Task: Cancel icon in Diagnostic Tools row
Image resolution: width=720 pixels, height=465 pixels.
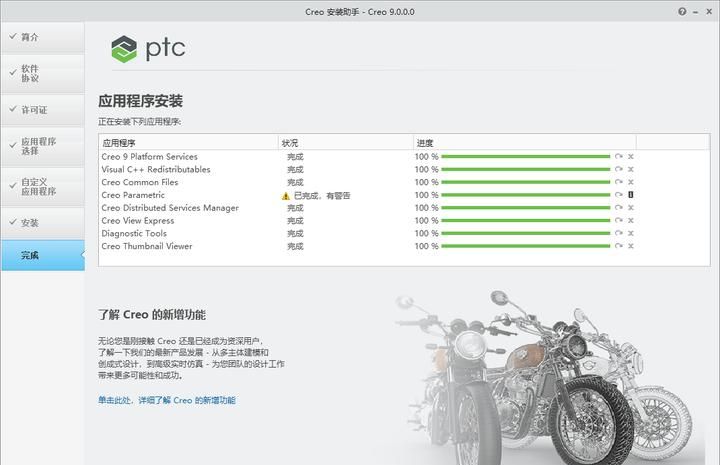Action: coord(631,233)
